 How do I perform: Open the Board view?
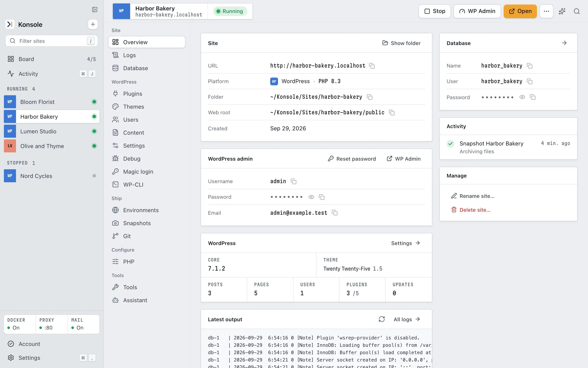click(x=51, y=59)
